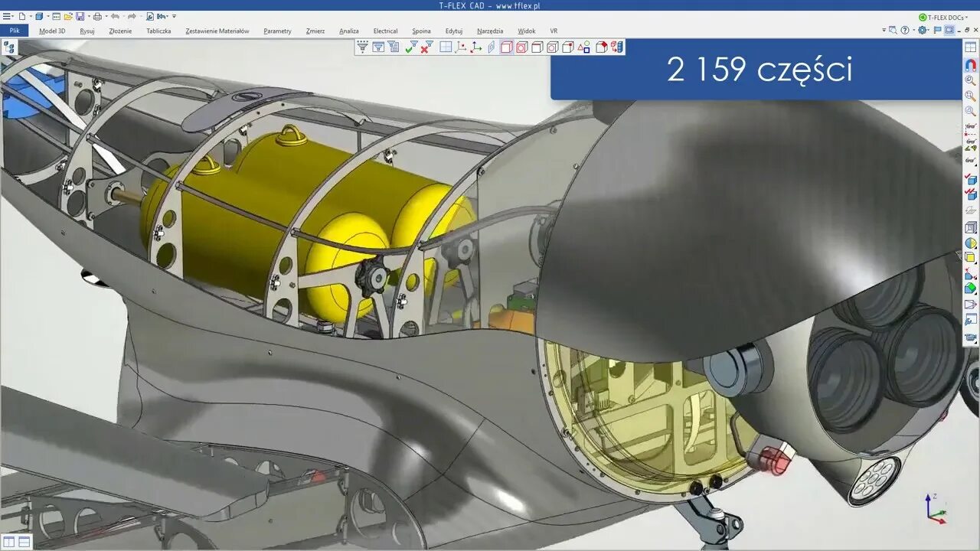Click the right view layout button at the bottom-left

(x=24, y=542)
